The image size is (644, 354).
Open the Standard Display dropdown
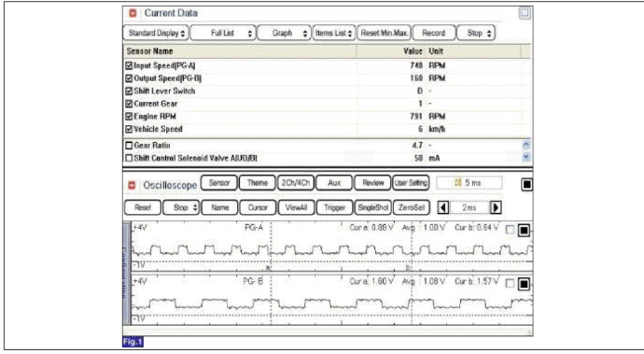coord(156,34)
